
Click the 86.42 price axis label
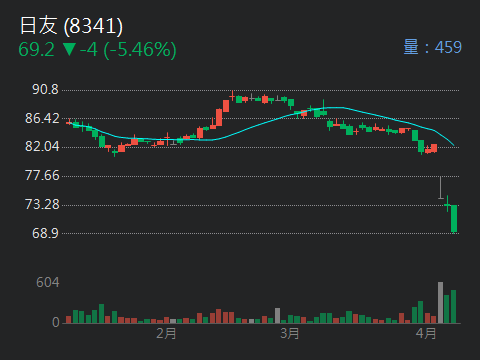pyautogui.click(x=42, y=118)
